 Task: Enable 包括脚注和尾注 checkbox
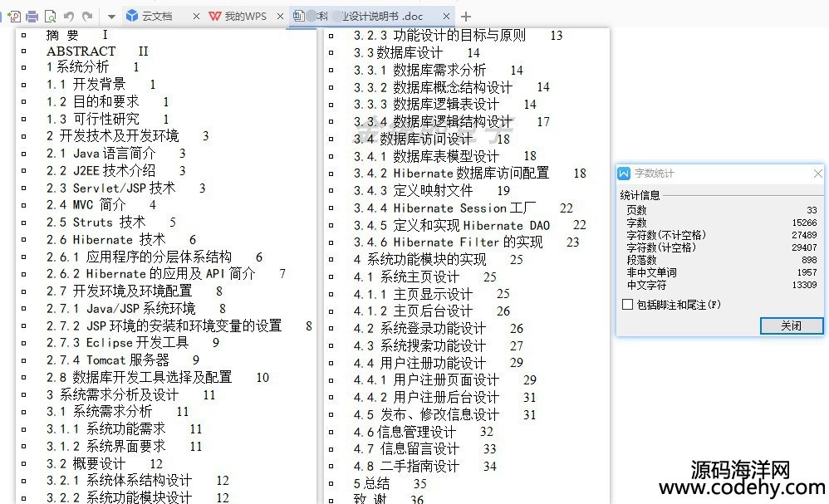[627, 305]
